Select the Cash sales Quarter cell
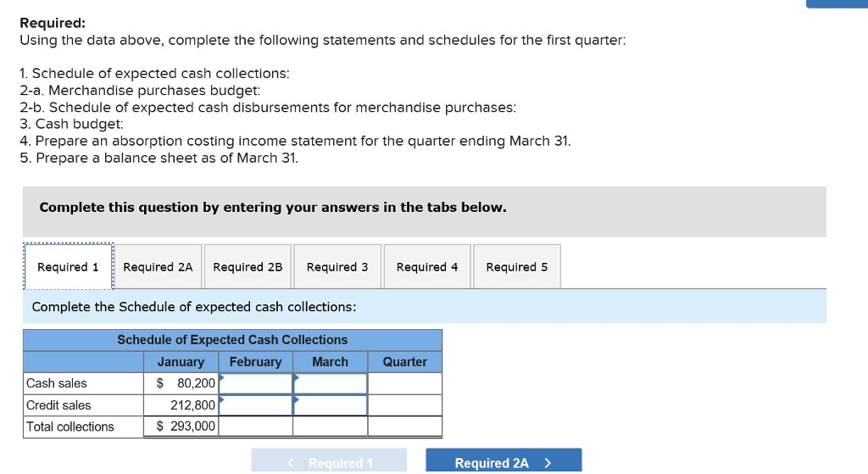The height and width of the screenshot is (474, 868). [405, 383]
